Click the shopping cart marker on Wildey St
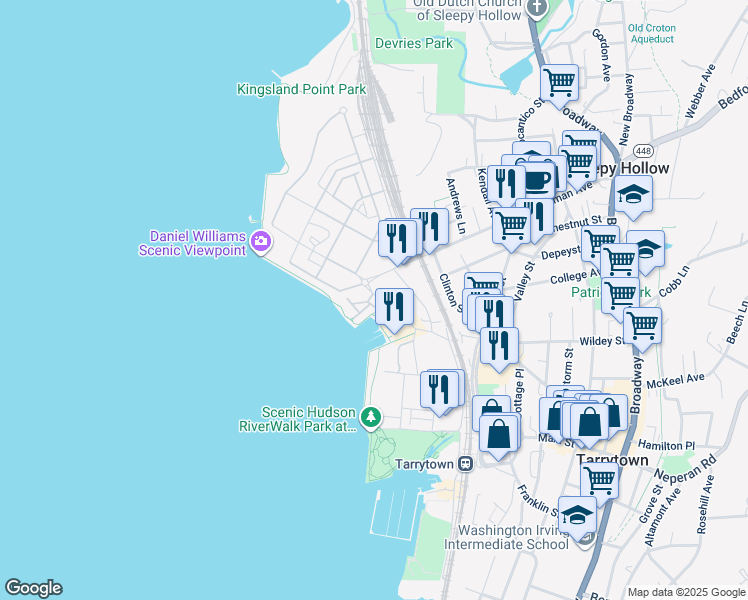This screenshot has width=748, height=600. [x=642, y=324]
